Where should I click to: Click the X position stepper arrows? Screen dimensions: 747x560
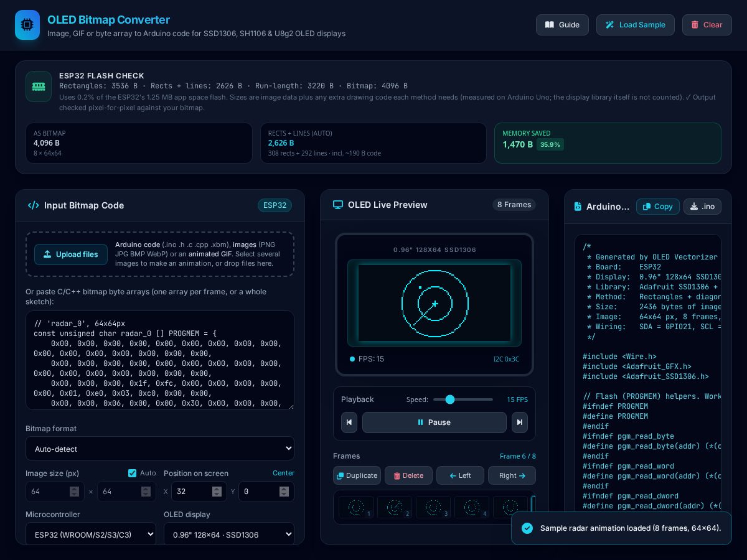[217, 492]
